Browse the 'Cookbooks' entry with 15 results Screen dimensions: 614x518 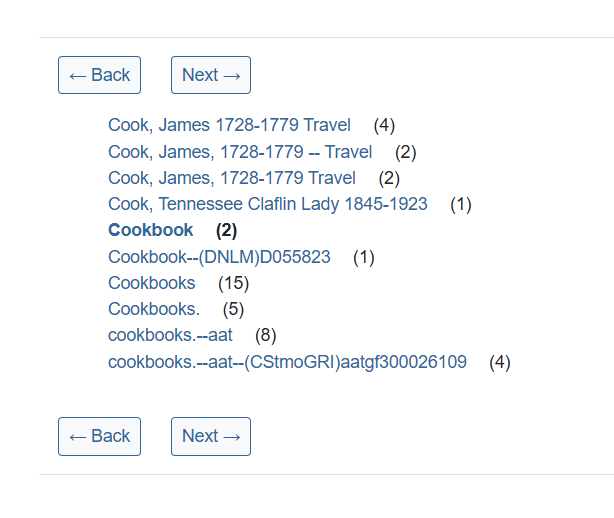tap(152, 283)
